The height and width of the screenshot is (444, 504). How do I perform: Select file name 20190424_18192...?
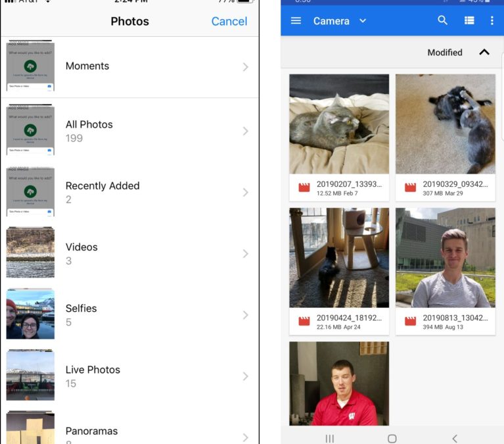click(349, 318)
